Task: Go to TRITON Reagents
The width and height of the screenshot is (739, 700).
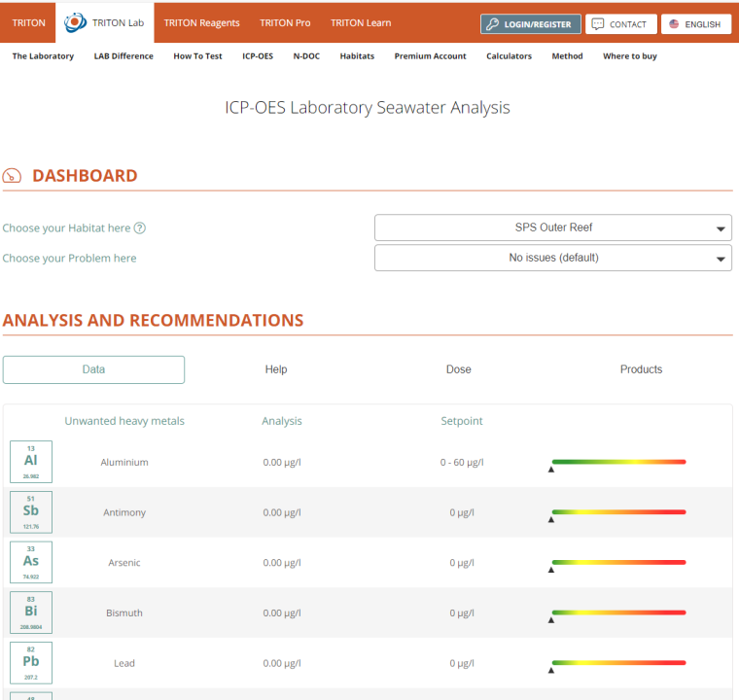Action: point(201,22)
